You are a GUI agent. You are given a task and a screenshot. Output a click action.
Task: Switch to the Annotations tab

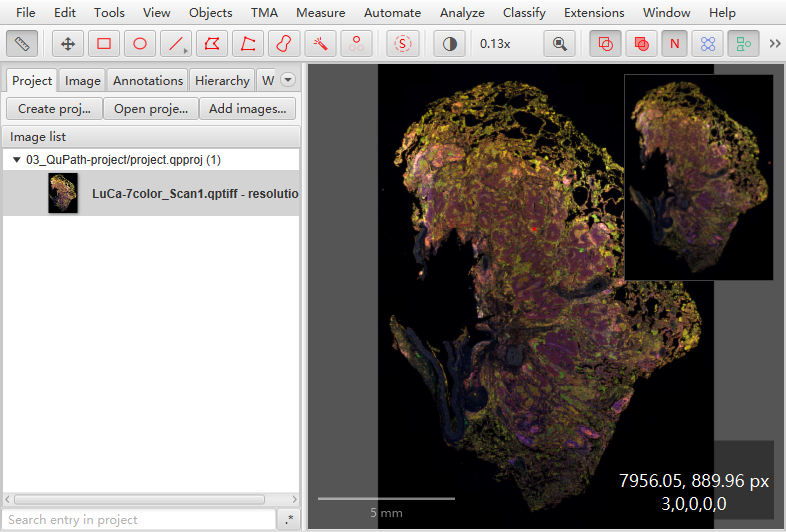pos(148,81)
